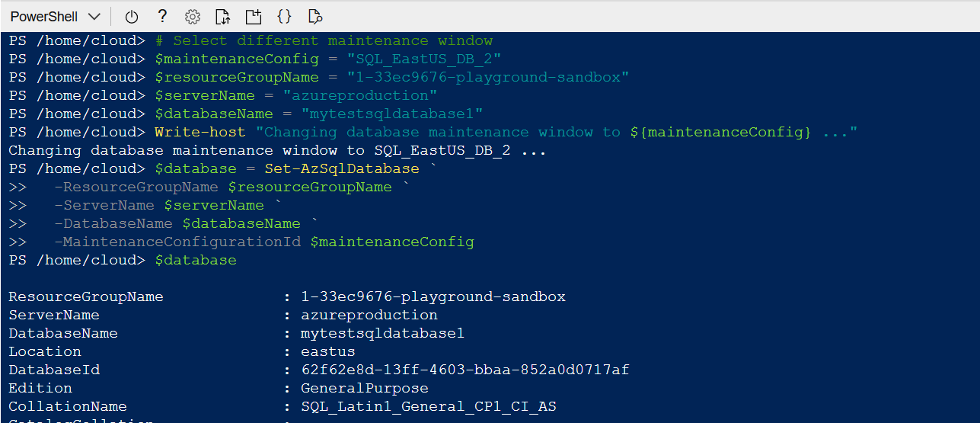Click the $serverName assignment line
This screenshot has width=980, height=423.
coord(296,95)
